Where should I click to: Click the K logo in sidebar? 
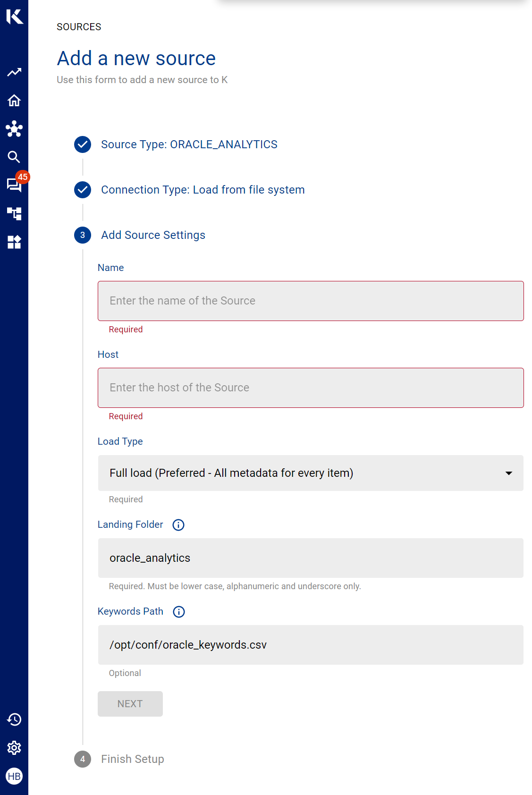(x=14, y=17)
